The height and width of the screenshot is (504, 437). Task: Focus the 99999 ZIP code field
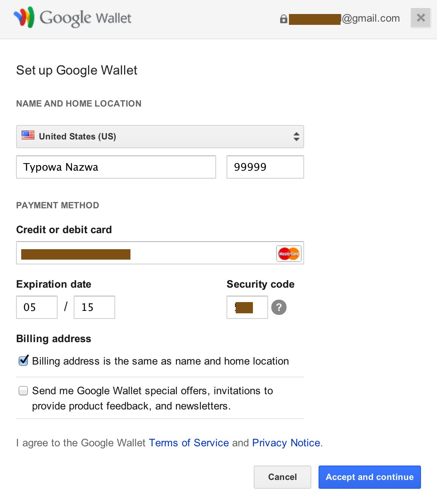[265, 167]
